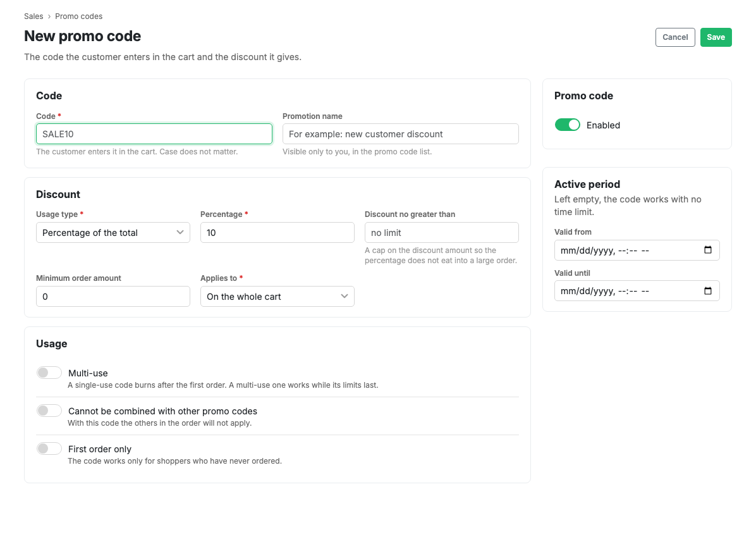Click the 'Case does not matter' hint

[137, 152]
